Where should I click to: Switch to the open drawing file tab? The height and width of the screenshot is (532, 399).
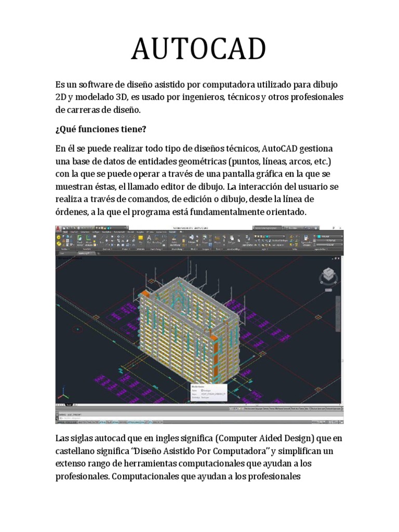tap(87, 254)
